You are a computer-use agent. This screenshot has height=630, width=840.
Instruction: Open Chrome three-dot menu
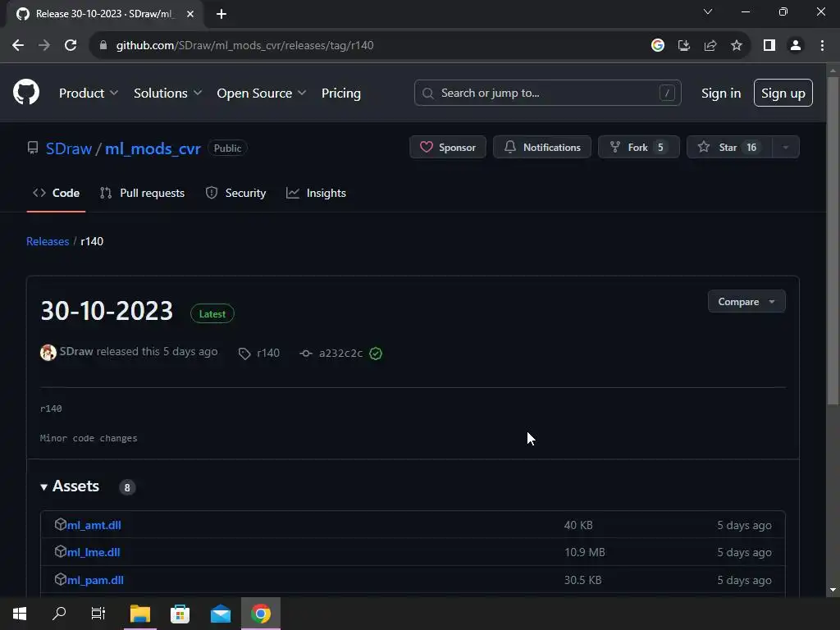click(x=822, y=46)
